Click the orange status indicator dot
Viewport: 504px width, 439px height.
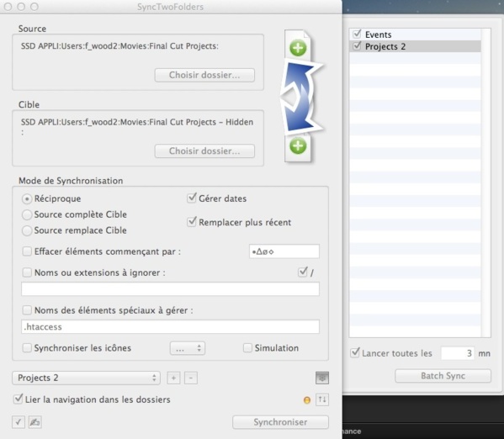click(x=307, y=400)
